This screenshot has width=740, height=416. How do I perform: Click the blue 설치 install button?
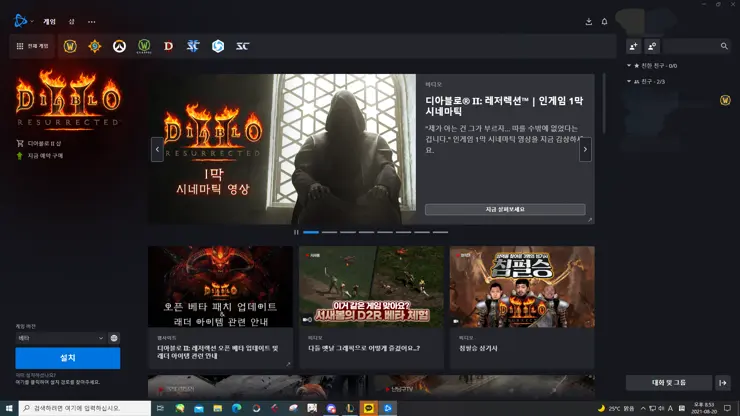[x=67, y=358]
